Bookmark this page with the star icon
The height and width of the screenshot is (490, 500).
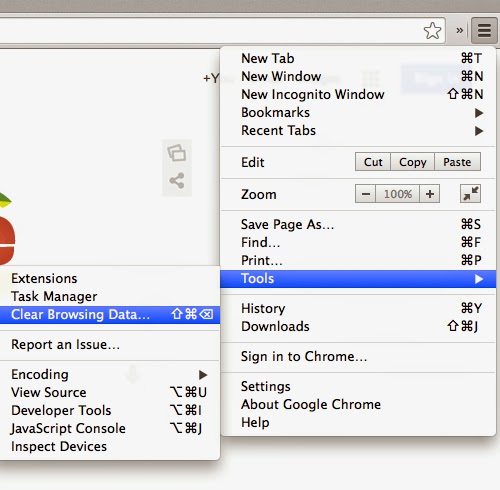tap(432, 31)
